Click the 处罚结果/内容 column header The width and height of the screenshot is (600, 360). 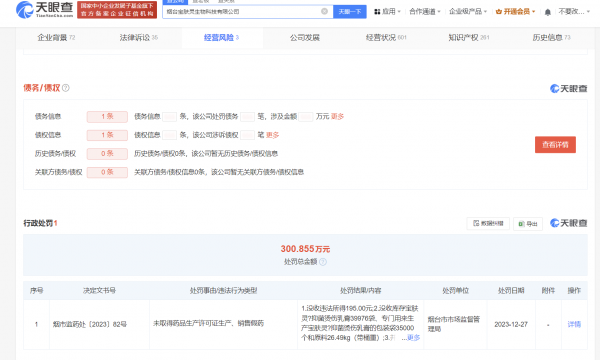[x=360, y=290]
